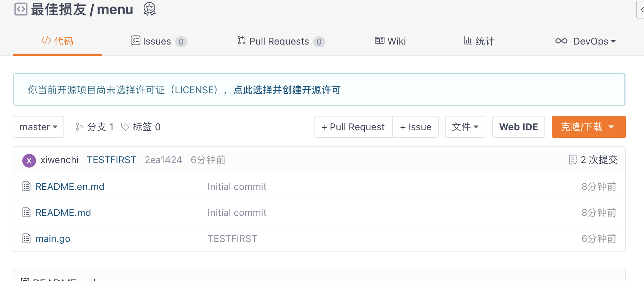Click the recommended-project badge icon next to menu
644x281 pixels.
point(149,9)
